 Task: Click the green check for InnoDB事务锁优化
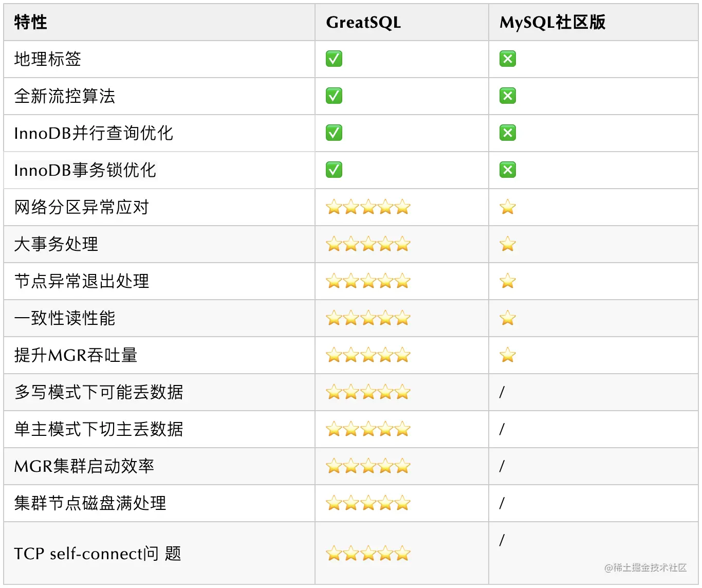(334, 170)
